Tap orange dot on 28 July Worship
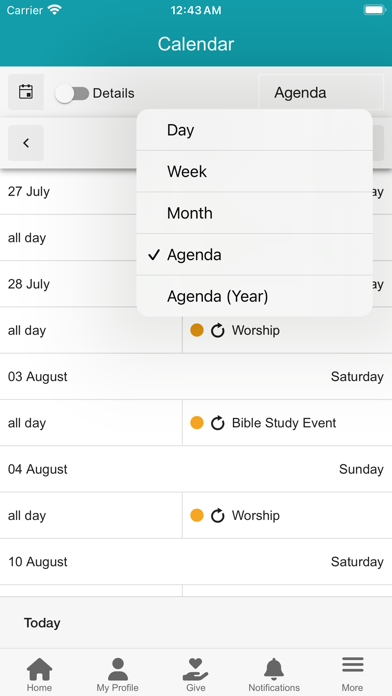The image size is (392, 696). [x=197, y=330]
